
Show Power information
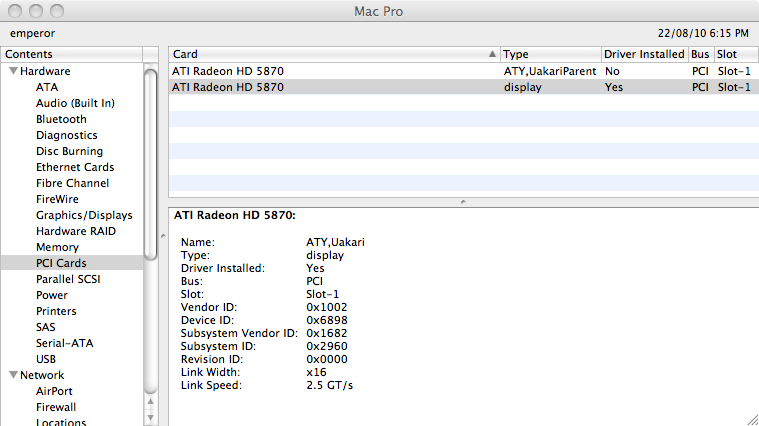52,295
